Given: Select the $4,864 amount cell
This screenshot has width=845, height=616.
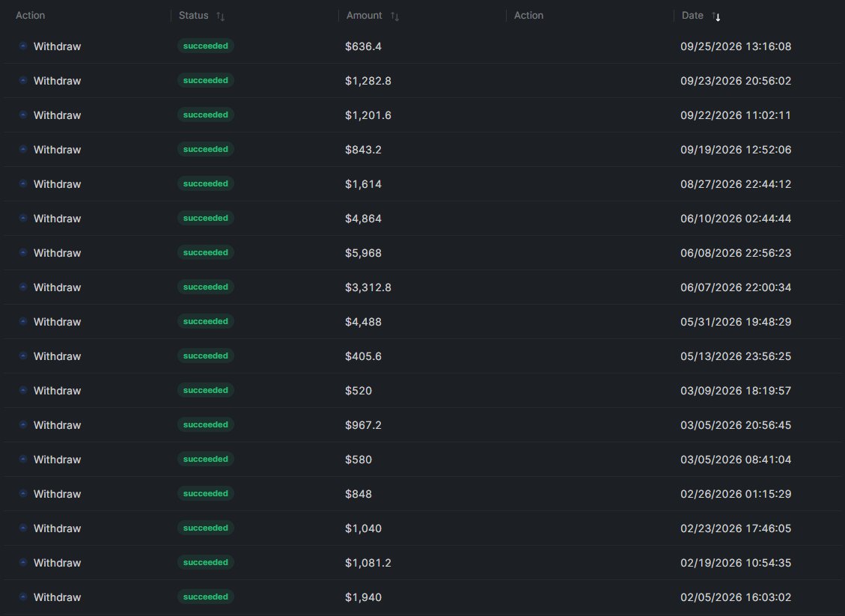Looking at the screenshot, I should (x=363, y=219).
